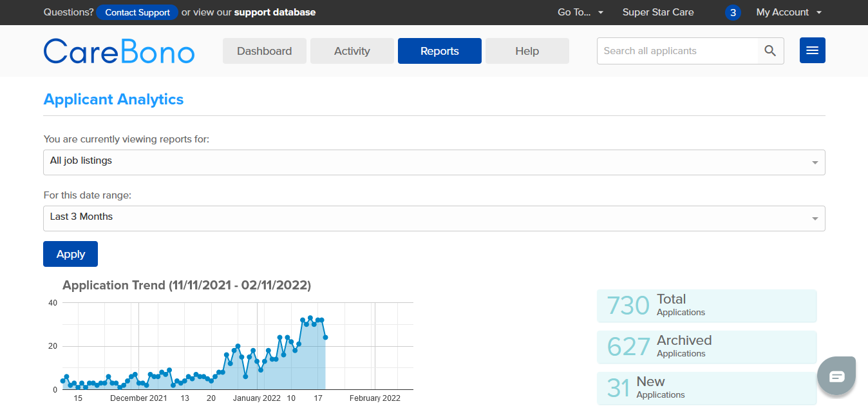Open the chat support widget
Viewport: 868px width, 408px height.
tap(836, 375)
